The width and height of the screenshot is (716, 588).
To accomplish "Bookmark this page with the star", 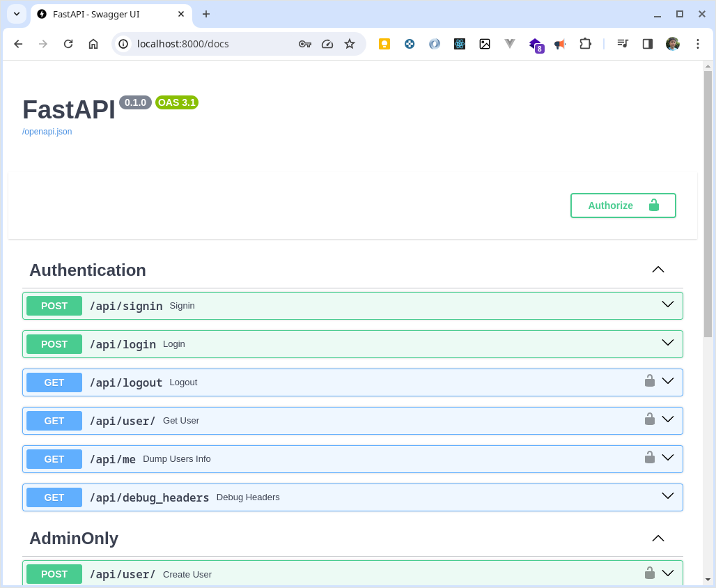I will click(x=350, y=44).
